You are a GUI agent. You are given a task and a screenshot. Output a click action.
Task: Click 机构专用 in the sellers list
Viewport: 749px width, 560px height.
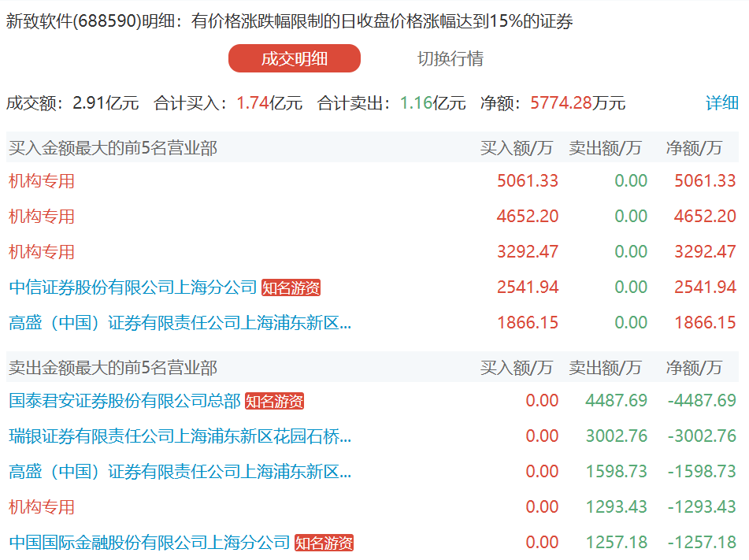42,506
